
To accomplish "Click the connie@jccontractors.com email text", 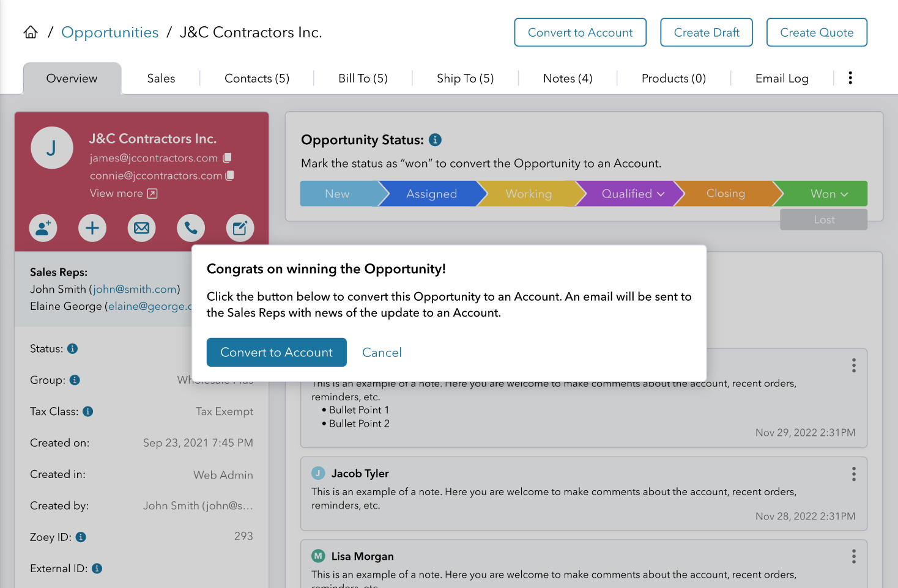I will click(x=156, y=175).
